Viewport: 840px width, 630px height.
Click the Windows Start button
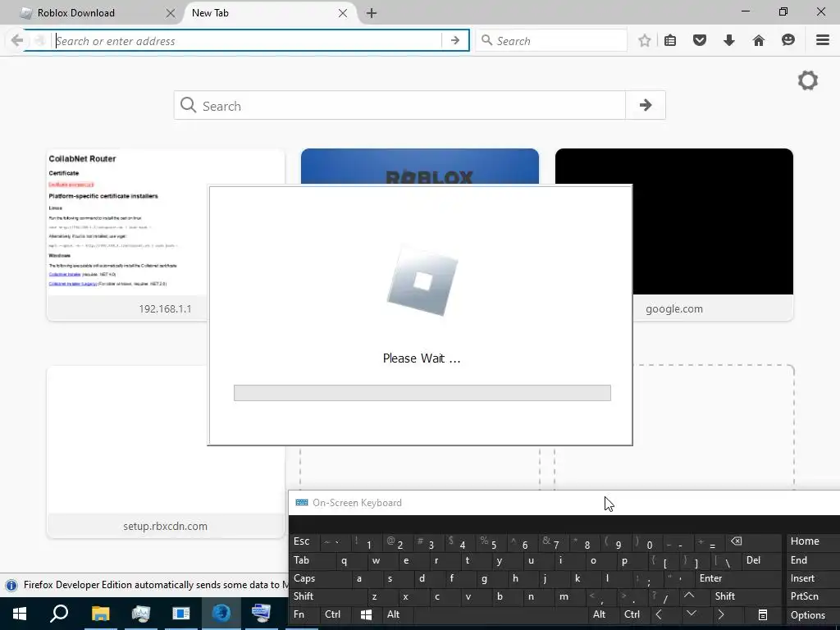pyautogui.click(x=20, y=614)
